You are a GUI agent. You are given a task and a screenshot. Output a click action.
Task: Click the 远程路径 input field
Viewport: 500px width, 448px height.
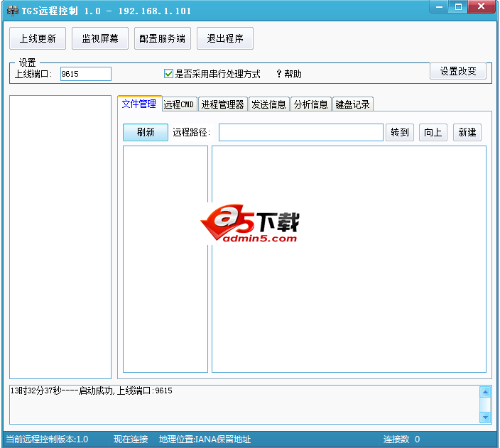pyautogui.click(x=301, y=132)
